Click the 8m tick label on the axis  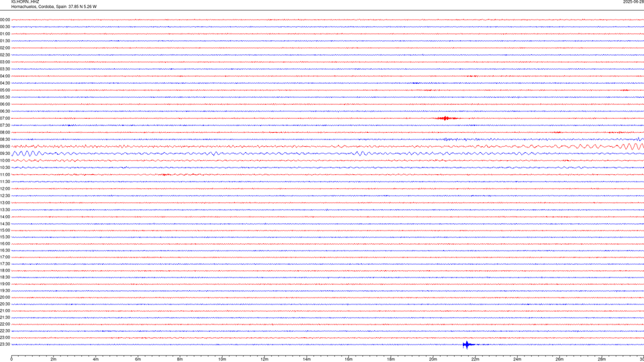[180, 359]
